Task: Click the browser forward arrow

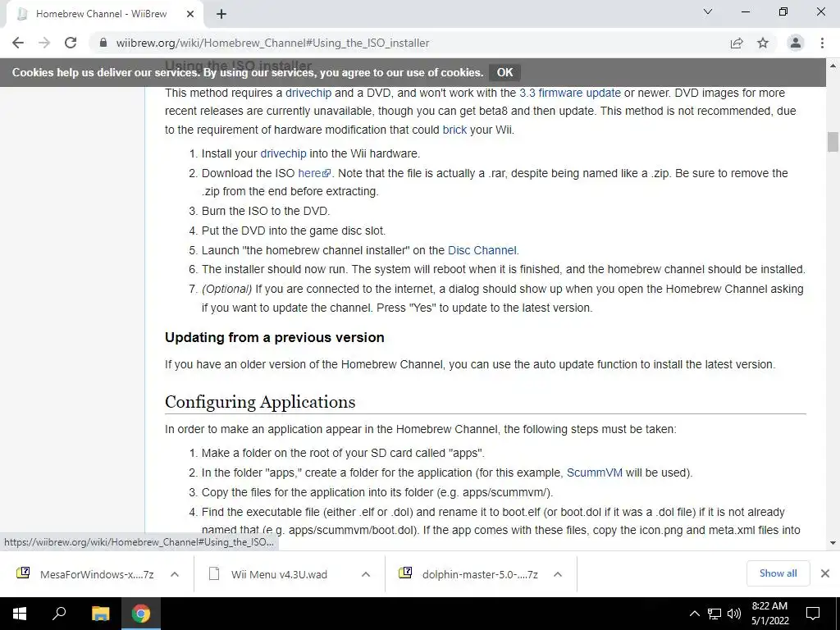Action: coord(44,43)
